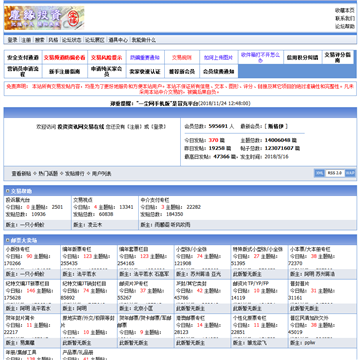This screenshot has height=360, width=360.
Task: Collapse the 邮票大卖场 section icon
Action: (x=8, y=240)
